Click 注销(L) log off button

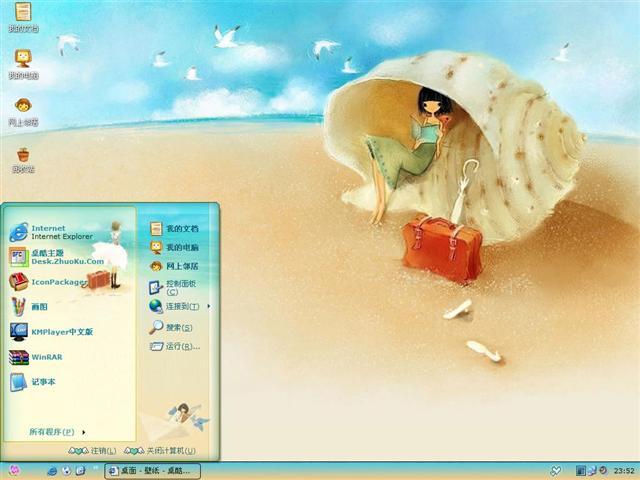point(92,451)
